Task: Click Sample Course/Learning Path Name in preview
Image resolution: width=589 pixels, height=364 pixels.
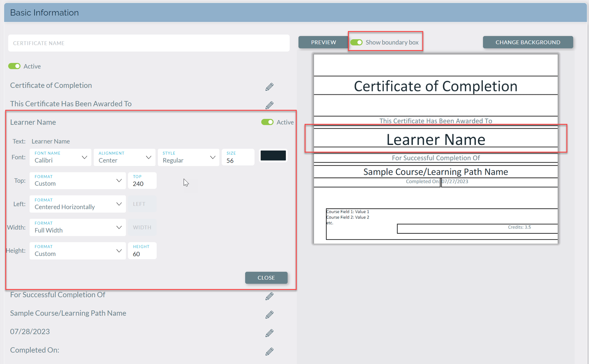Action: [x=436, y=172]
